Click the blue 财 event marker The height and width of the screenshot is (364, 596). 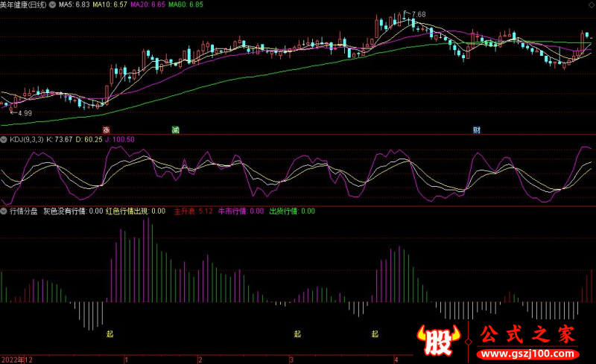pyautogui.click(x=477, y=130)
